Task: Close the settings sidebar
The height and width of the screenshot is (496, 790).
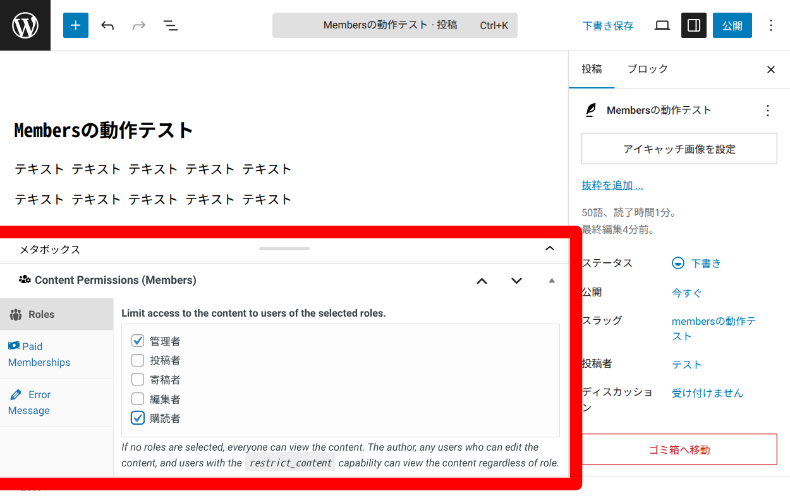Action: click(771, 70)
